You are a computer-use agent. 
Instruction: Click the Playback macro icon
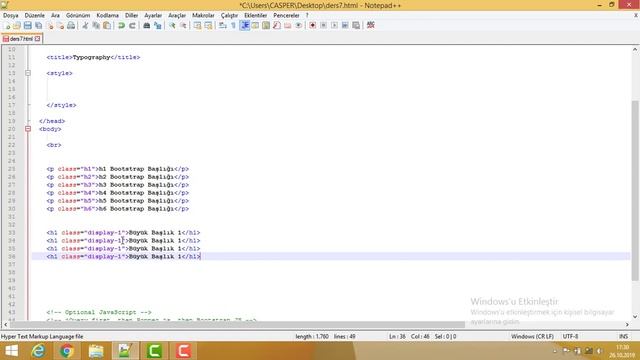(x=334, y=26)
